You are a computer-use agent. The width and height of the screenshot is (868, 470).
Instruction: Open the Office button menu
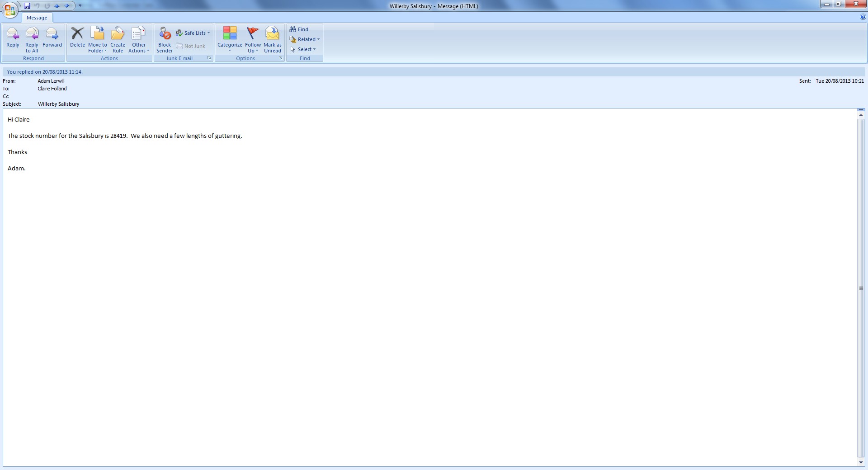[x=9, y=10]
